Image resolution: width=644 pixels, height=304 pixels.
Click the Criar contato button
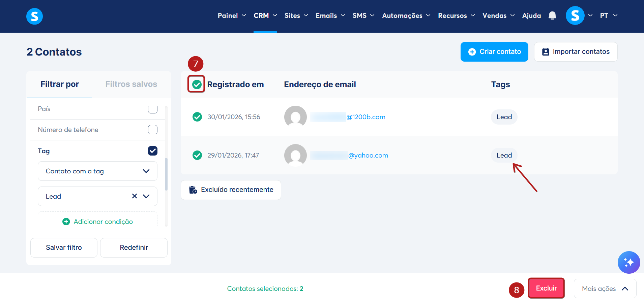coord(494,52)
